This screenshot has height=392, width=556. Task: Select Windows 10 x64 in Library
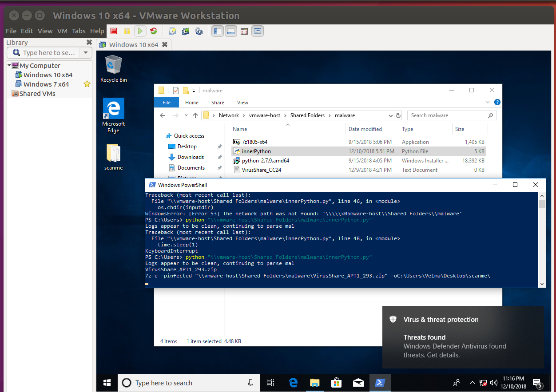coord(48,75)
